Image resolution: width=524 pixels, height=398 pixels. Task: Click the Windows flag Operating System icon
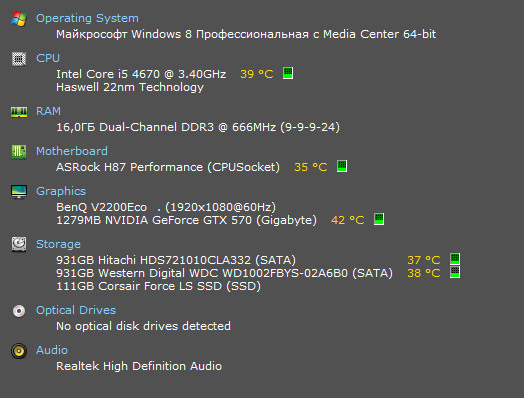point(19,19)
